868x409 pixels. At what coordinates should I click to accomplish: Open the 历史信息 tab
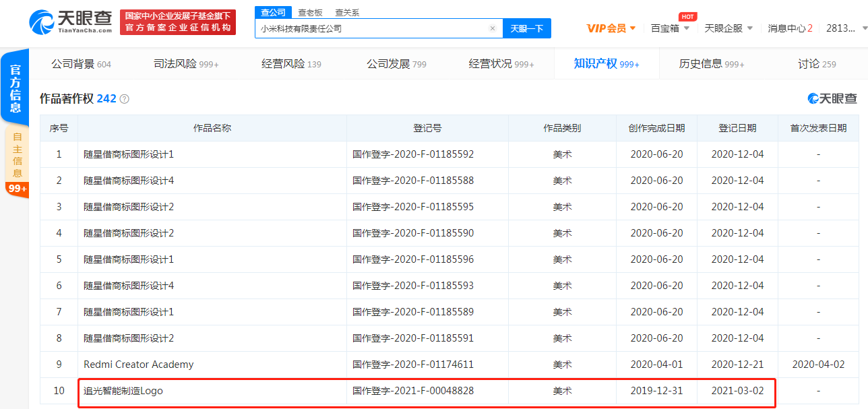[x=712, y=64]
